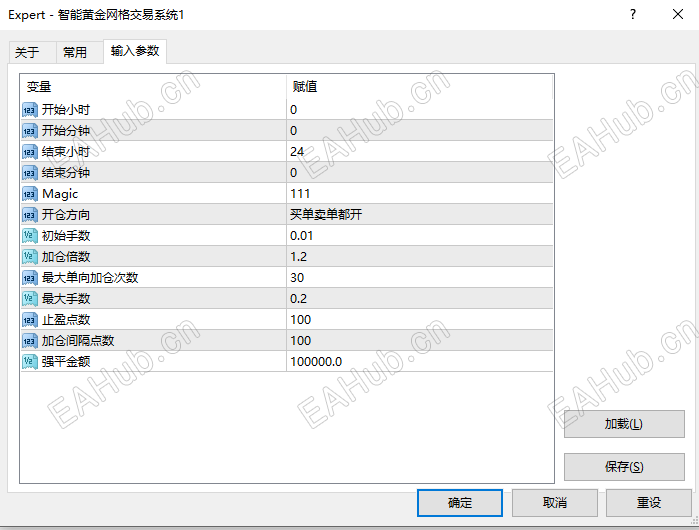Click the integer icon beside 开始小时
This screenshot has height=530, width=699.
[30, 110]
